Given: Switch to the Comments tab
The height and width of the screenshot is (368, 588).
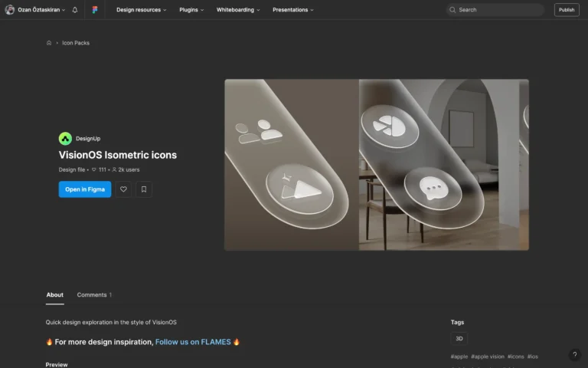Looking at the screenshot, I should pyautogui.click(x=94, y=295).
